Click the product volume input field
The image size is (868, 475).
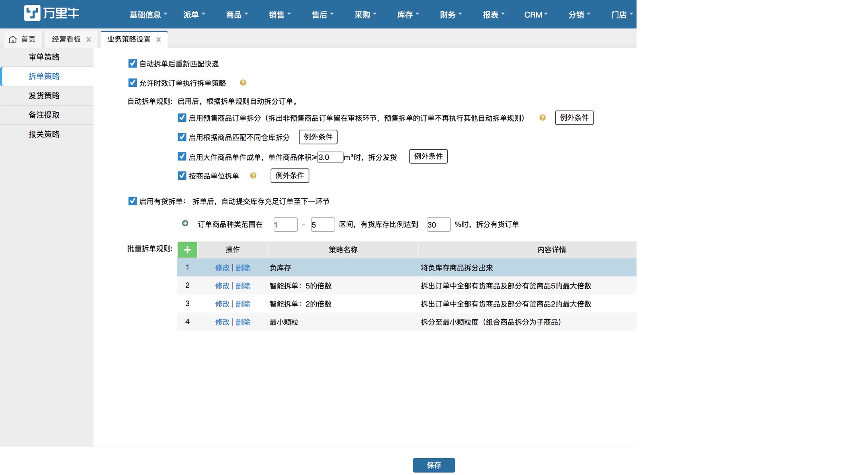[330, 157]
